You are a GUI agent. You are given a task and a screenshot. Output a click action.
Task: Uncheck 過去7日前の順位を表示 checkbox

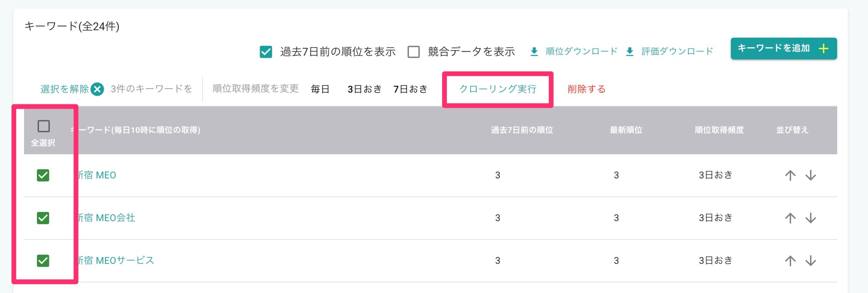point(266,52)
